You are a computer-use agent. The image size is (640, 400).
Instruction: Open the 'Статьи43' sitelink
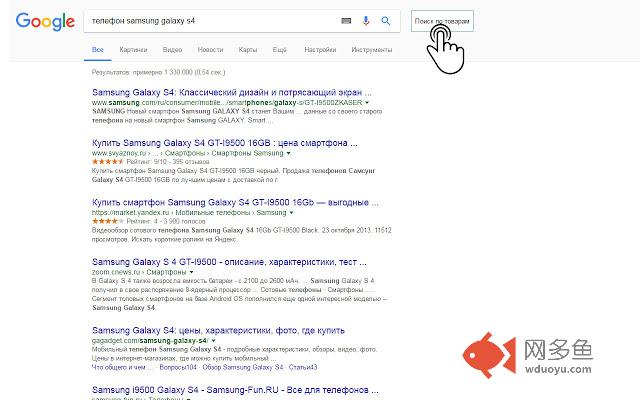coord(303,367)
